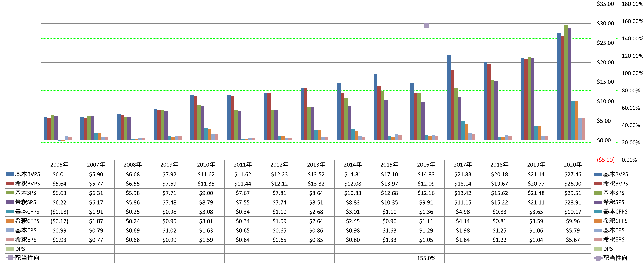
Task: Click the $13.52 基本BVPS cell for 2013
Action: (x=316, y=174)
